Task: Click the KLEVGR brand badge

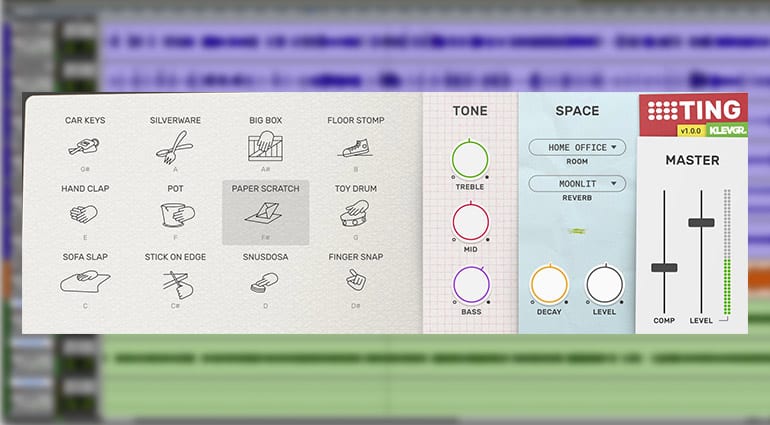Action: tap(727, 131)
